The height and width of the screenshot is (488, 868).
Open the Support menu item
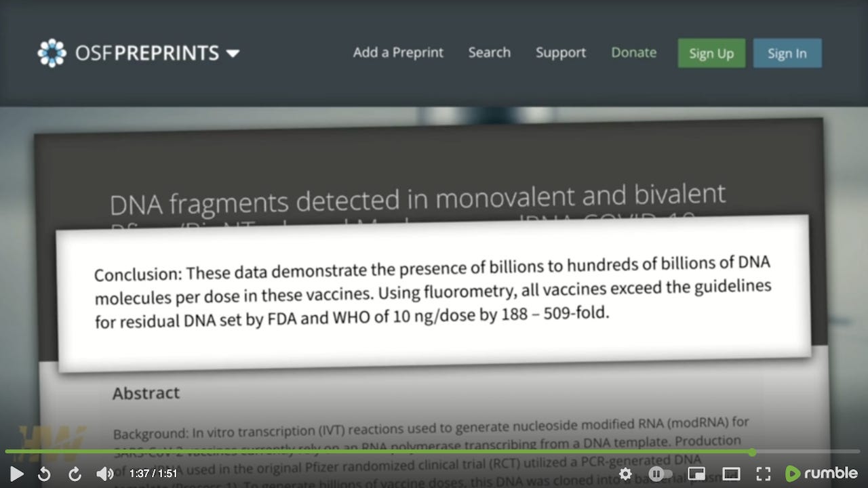[561, 53]
